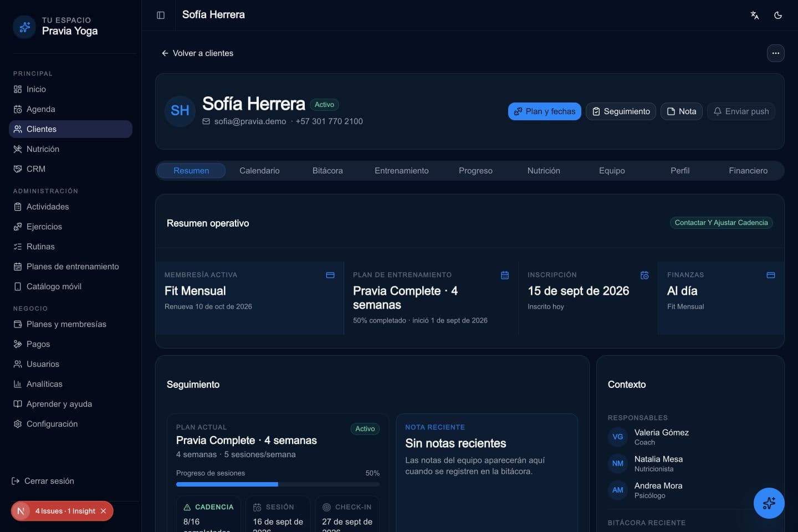Screen dimensions: 798x532
Task: Open the 4 Issues · 1 Insight badge
Action: (x=65, y=511)
